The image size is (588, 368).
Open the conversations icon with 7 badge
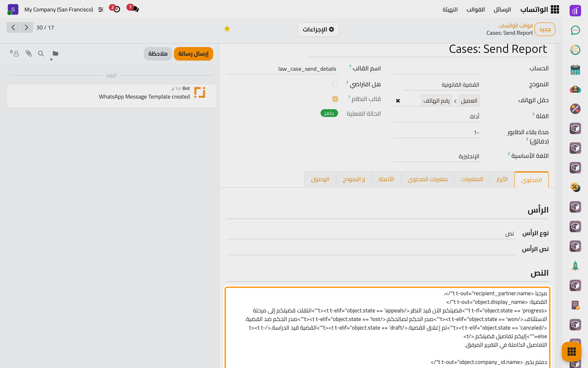tap(133, 9)
